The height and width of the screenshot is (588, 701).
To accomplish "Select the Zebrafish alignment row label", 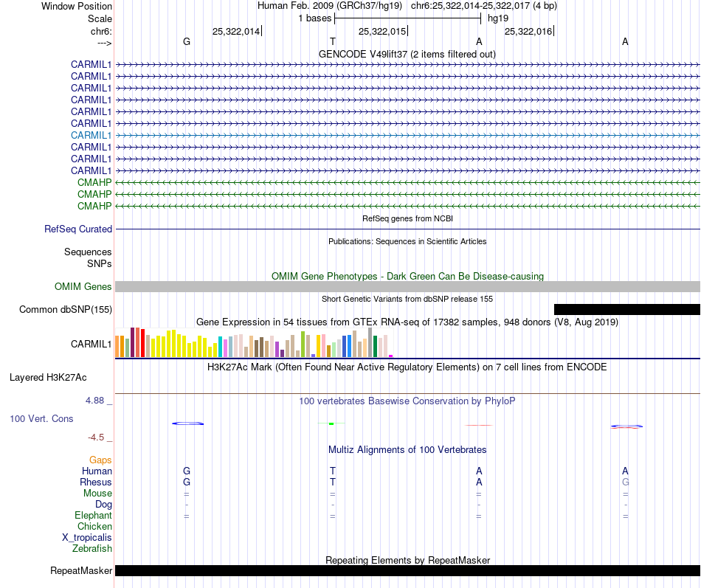I will click(x=92, y=548).
